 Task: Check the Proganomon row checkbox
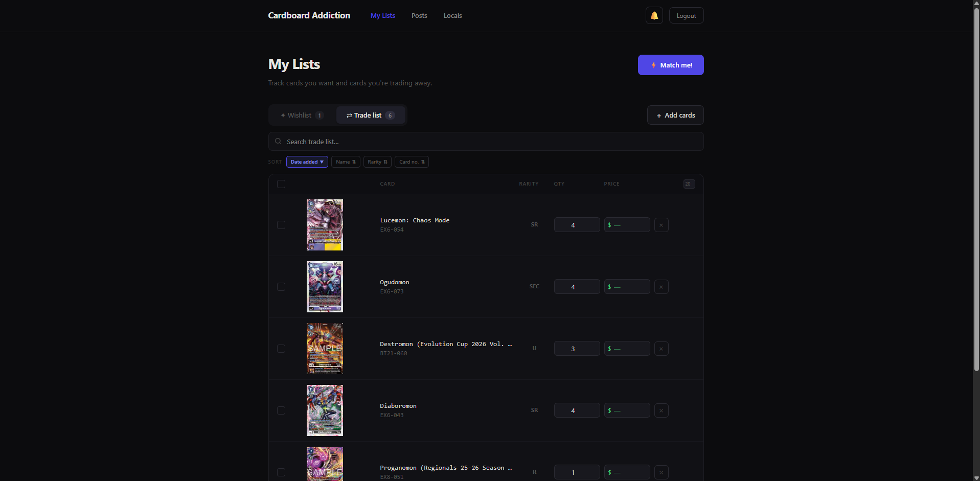coord(281,472)
